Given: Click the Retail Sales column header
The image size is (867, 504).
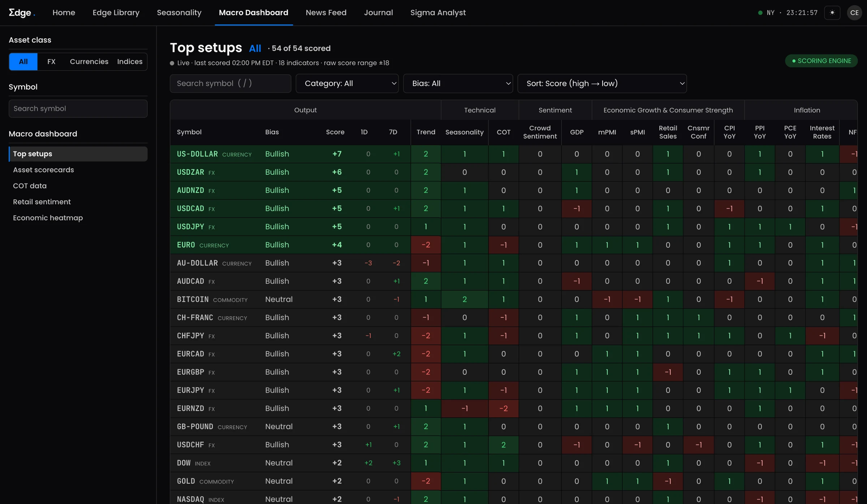Looking at the screenshot, I should click(668, 132).
